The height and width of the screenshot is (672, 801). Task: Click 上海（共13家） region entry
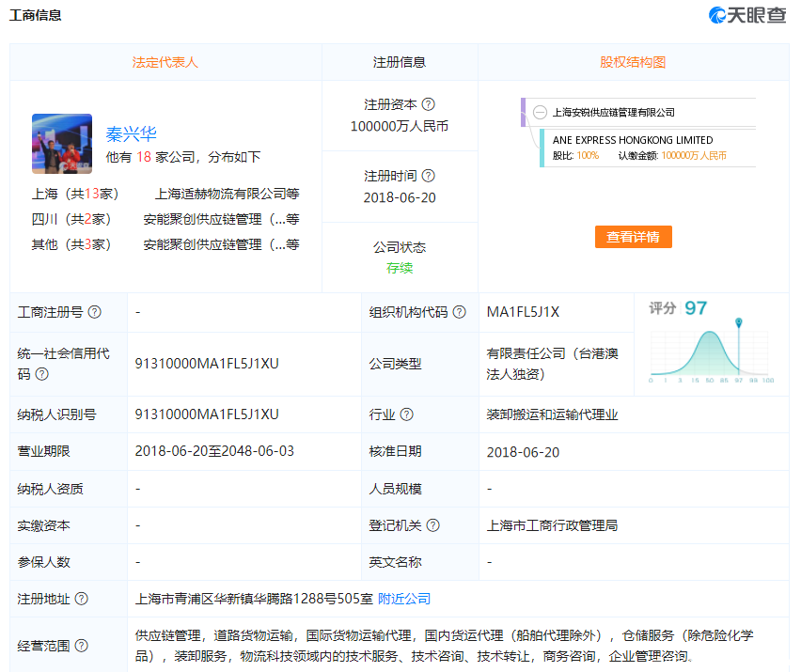[75, 194]
